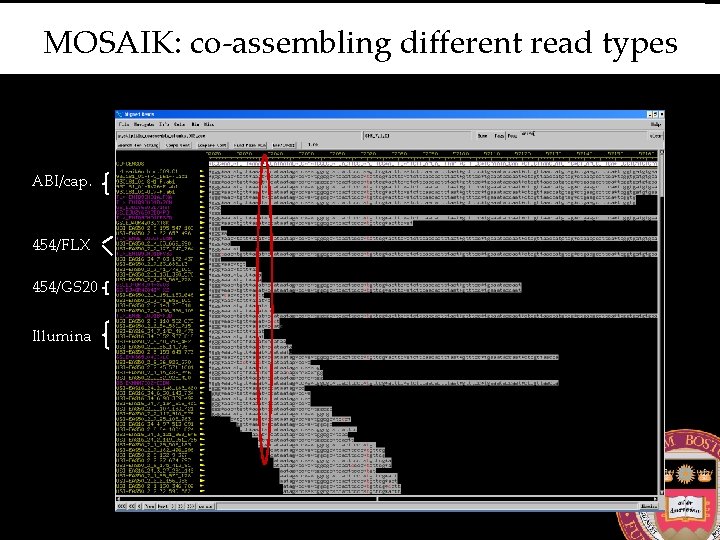
Task: Click the >> scroll-right button
Action: coord(180,506)
